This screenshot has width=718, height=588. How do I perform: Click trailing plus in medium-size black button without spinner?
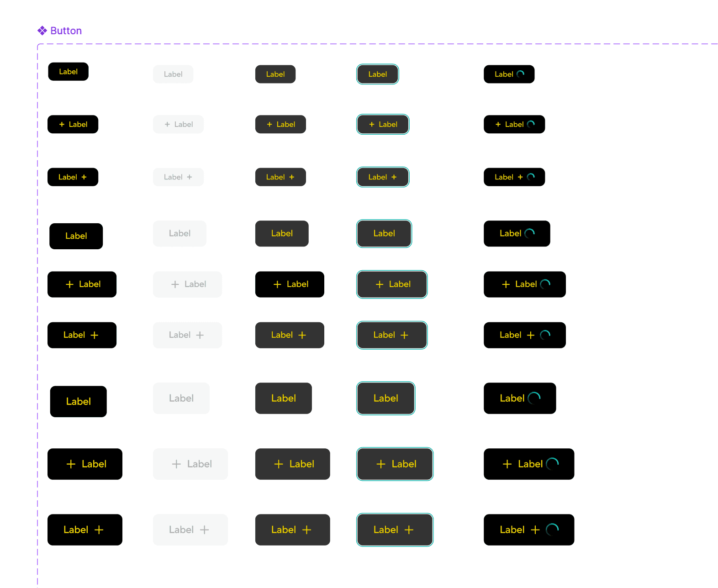[x=95, y=336]
